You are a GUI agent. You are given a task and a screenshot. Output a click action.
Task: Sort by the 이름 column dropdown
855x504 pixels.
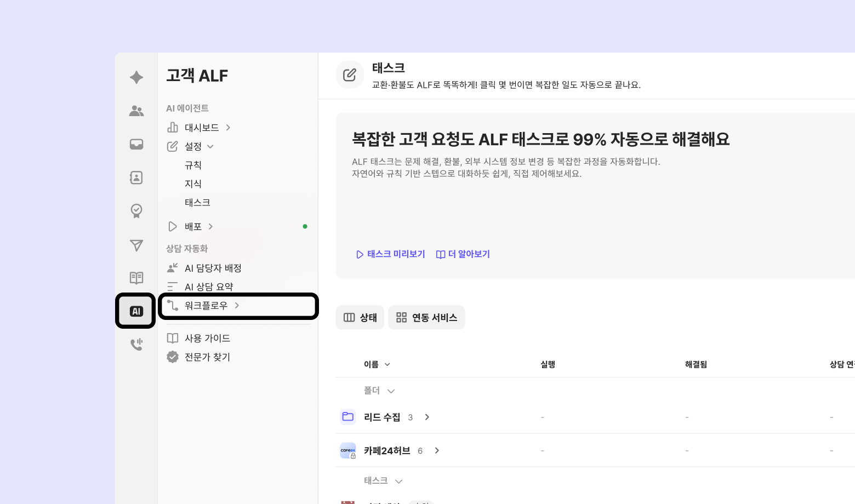click(x=377, y=364)
